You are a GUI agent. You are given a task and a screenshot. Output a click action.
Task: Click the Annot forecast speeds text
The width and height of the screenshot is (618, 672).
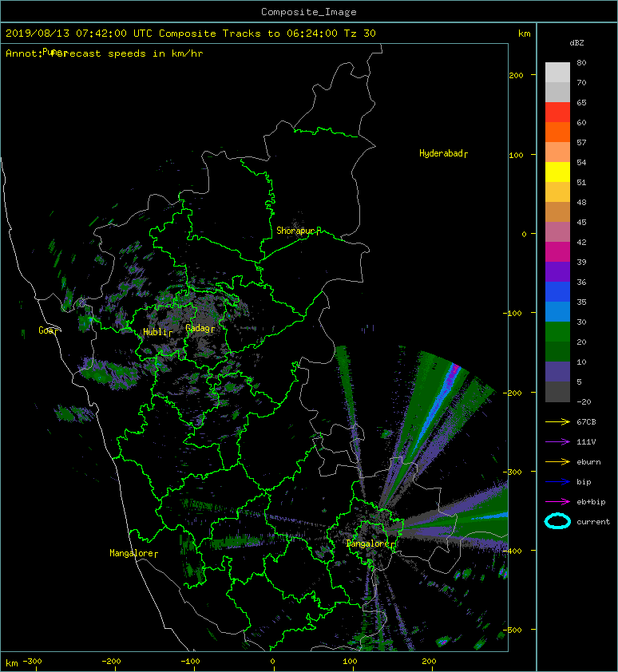(105, 53)
